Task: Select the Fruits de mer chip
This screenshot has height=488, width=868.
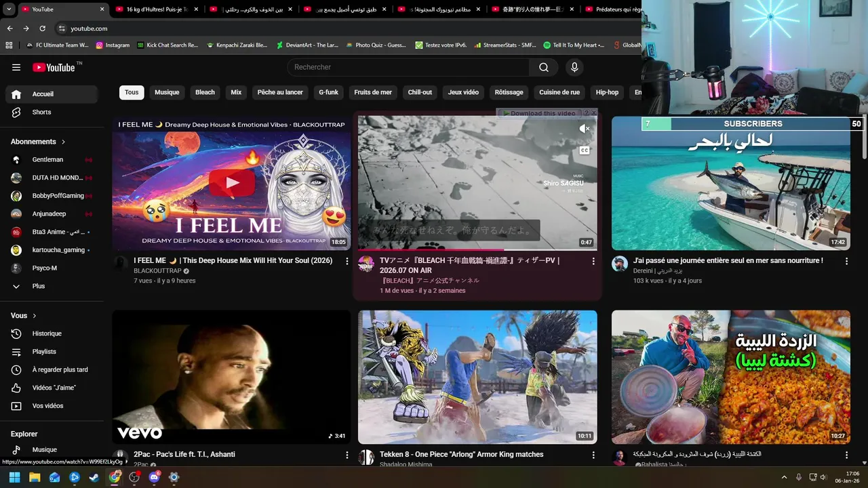Action: pos(373,92)
